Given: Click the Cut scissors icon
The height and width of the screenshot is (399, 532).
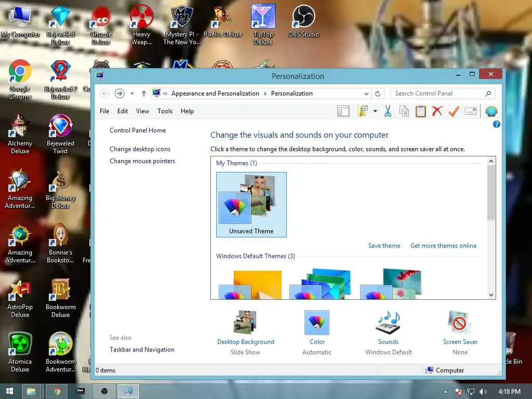Looking at the screenshot, I should click(x=388, y=111).
